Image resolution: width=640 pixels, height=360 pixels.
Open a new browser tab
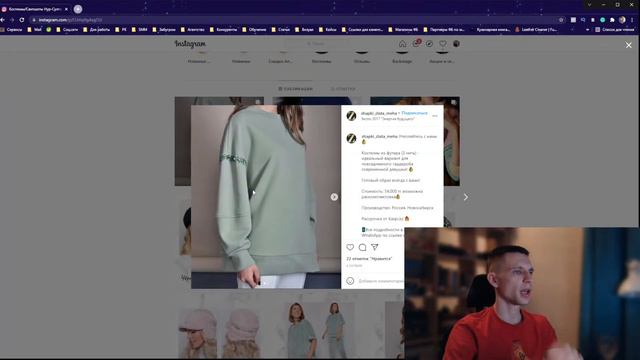(x=78, y=9)
